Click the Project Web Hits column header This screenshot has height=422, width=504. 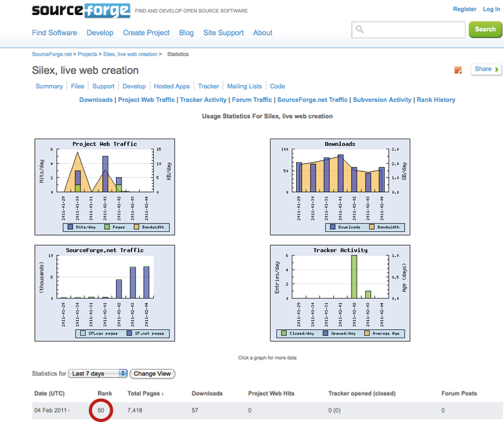click(272, 394)
